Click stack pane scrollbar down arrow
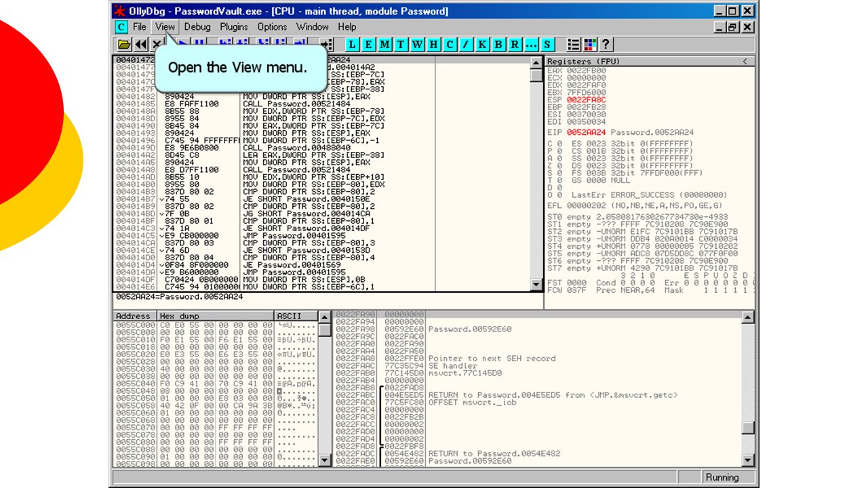 click(748, 460)
